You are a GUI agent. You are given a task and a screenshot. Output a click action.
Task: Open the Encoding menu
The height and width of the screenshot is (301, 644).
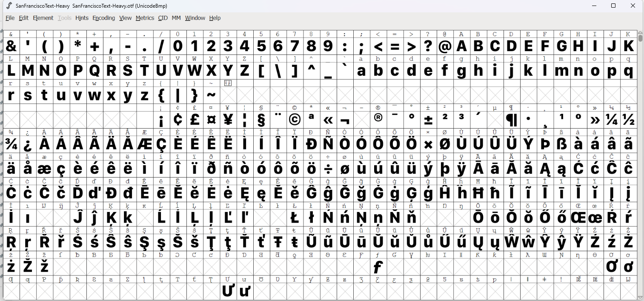coord(104,18)
